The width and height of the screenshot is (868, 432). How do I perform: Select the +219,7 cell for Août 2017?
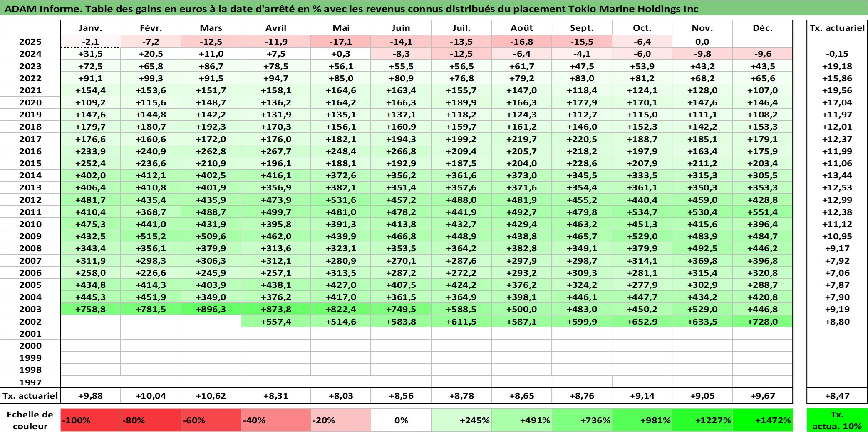click(x=521, y=139)
